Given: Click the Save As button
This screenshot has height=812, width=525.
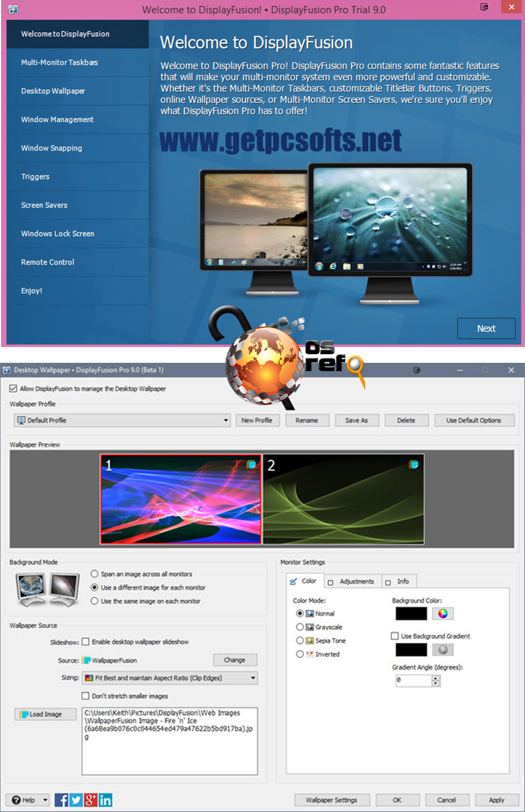Looking at the screenshot, I should 356,420.
